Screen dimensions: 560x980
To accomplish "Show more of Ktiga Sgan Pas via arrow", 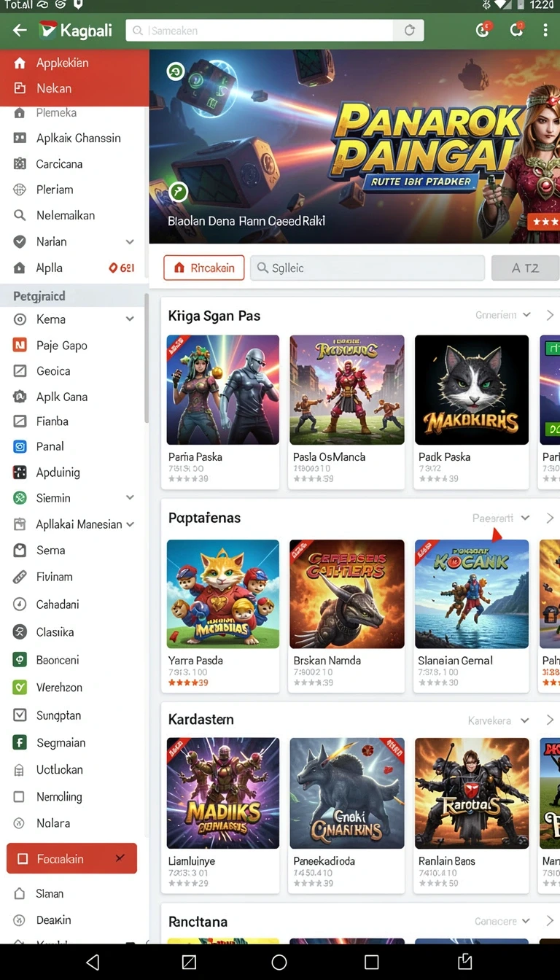I will coord(550,315).
